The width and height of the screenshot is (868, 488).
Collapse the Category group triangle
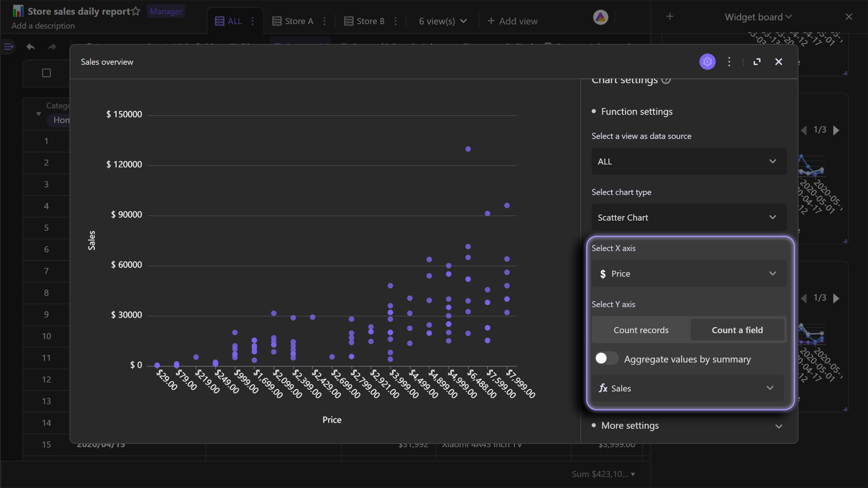pyautogui.click(x=38, y=114)
